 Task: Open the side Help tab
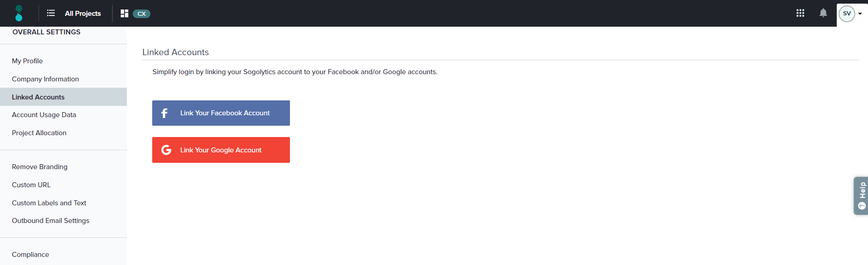click(x=861, y=195)
